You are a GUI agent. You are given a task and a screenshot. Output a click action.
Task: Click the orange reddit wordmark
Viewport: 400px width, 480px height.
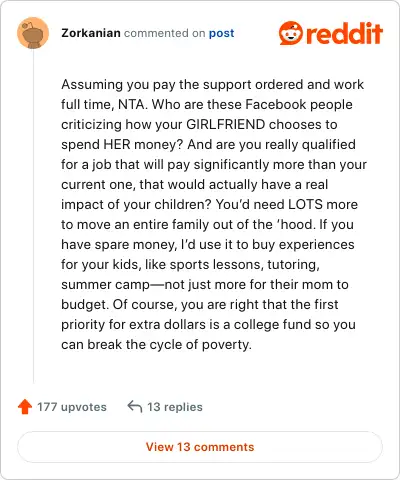coord(344,33)
